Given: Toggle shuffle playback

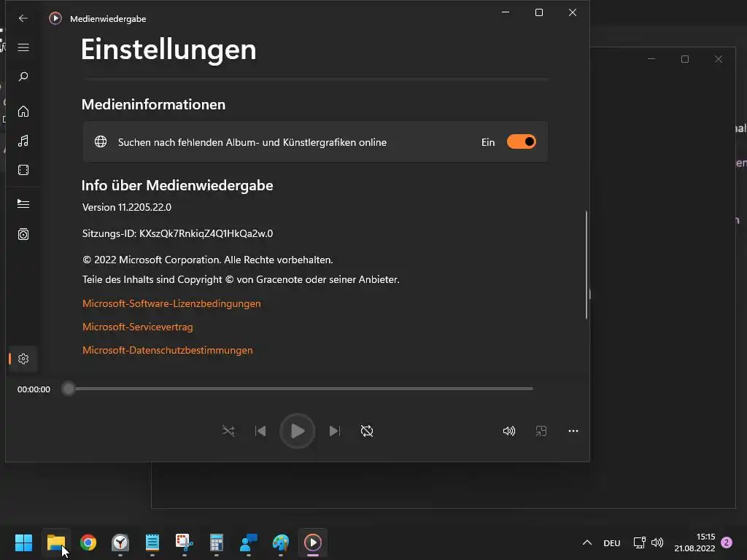Looking at the screenshot, I should tap(228, 431).
